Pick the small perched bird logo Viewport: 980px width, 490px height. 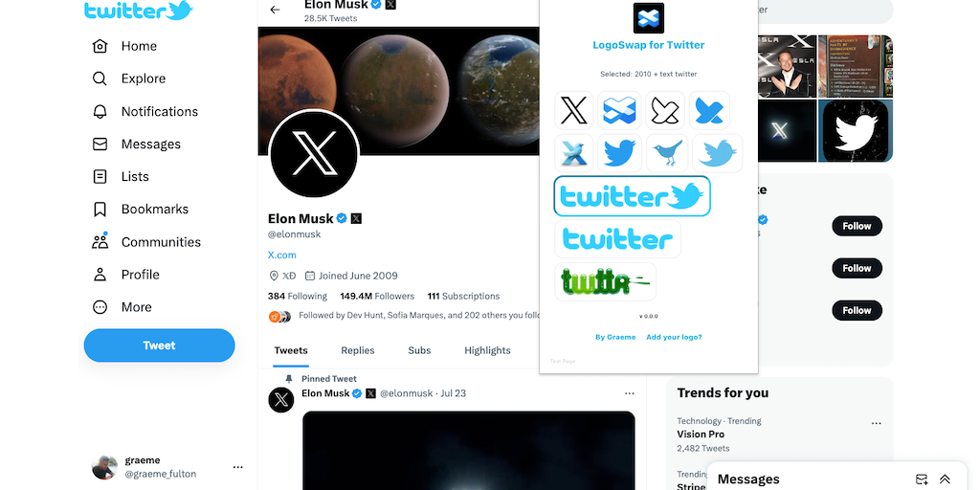click(x=667, y=153)
